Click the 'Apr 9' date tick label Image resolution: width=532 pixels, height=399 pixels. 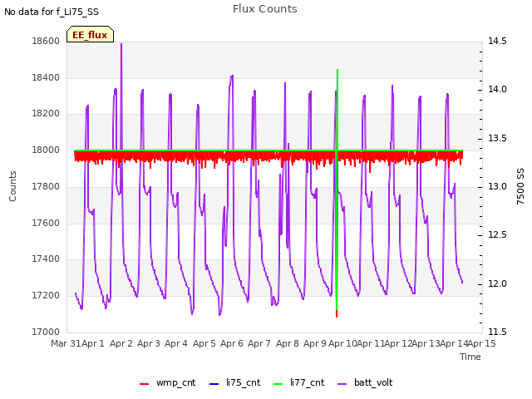(315, 343)
